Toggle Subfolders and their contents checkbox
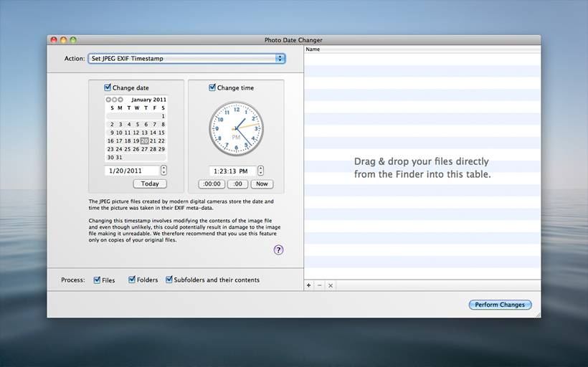The image size is (588, 367). click(x=169, y=280)
